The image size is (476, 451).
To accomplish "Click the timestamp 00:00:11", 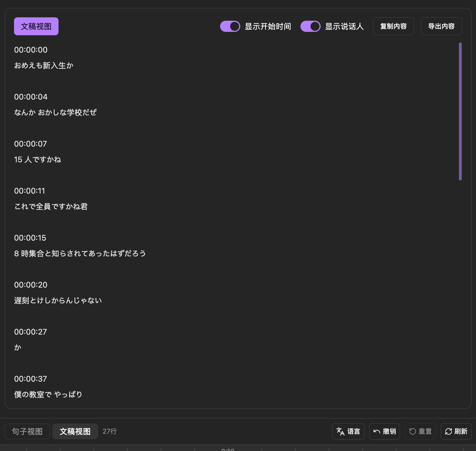I will pyautogui.click(x=29, y=191).
